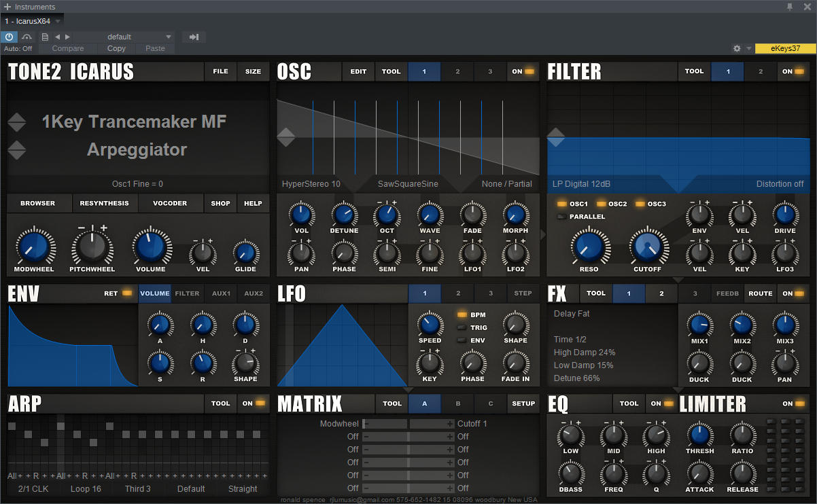Select the envelope FILTER tab
The image size is (817, 504).
tap(187, 293)
